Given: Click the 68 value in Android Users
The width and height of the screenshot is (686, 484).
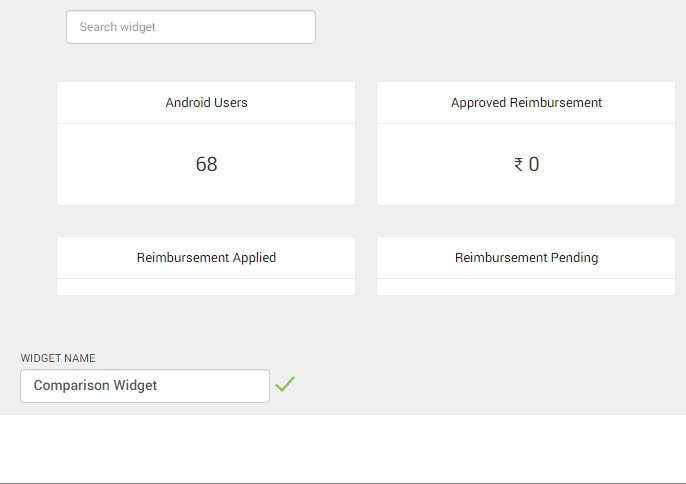Looking at the screenshot, I should pyautogui.click(x=206, y=165).
